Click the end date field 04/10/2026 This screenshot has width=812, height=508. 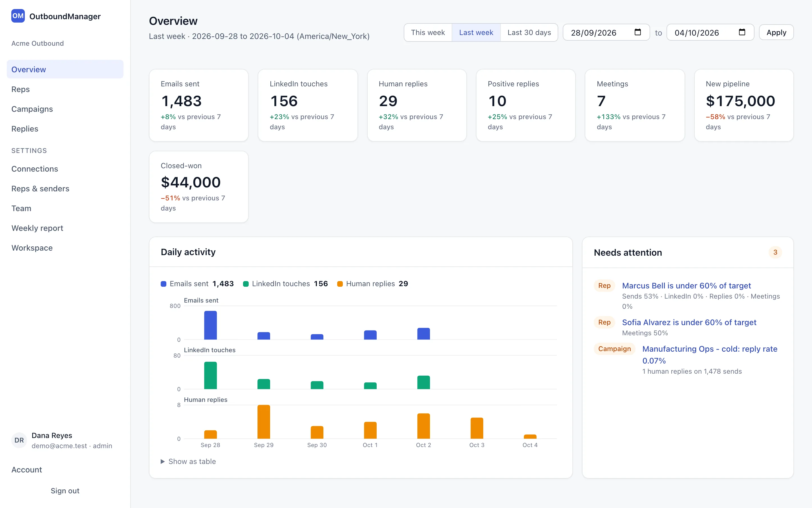point(710,32)
